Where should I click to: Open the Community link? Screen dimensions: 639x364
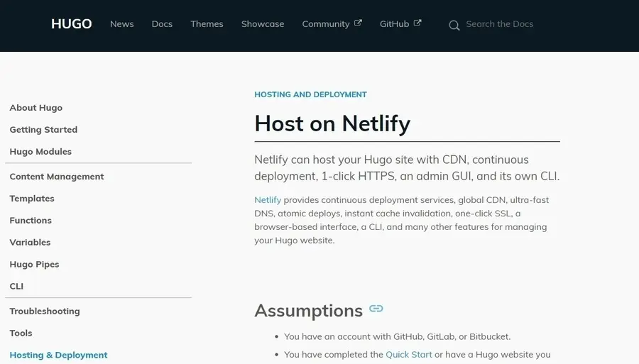[326, 24]
